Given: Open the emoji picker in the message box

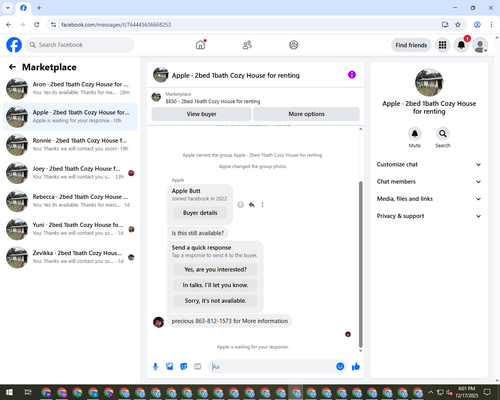Looking at the screenshot, I should (340, 367).
